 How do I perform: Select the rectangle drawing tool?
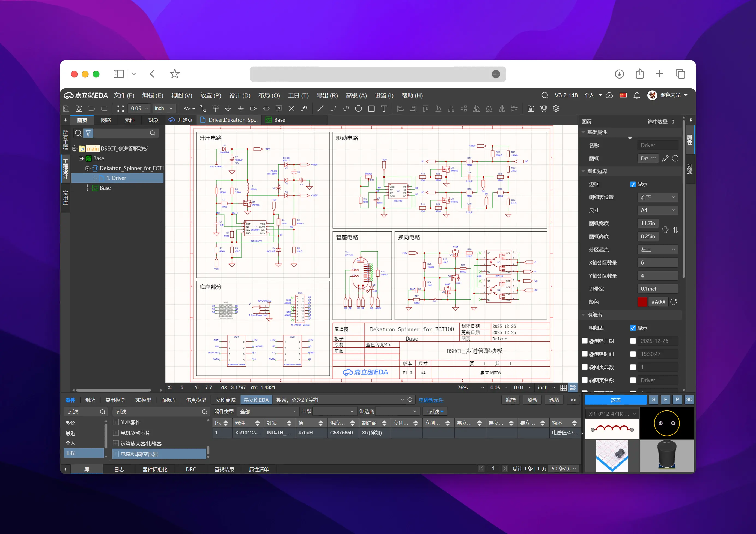click(x=371, y=109)
